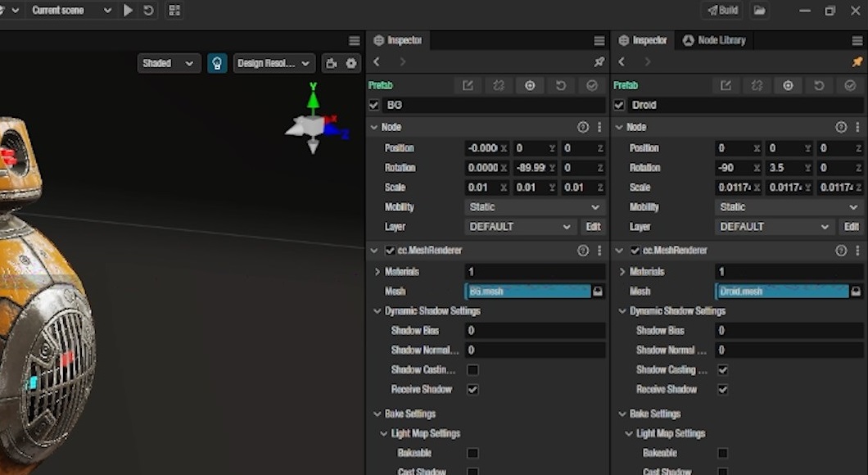Collapse Dynamic Shadow Settings in Droid inspector
The image size is (868, 475).
coord(623,311)
